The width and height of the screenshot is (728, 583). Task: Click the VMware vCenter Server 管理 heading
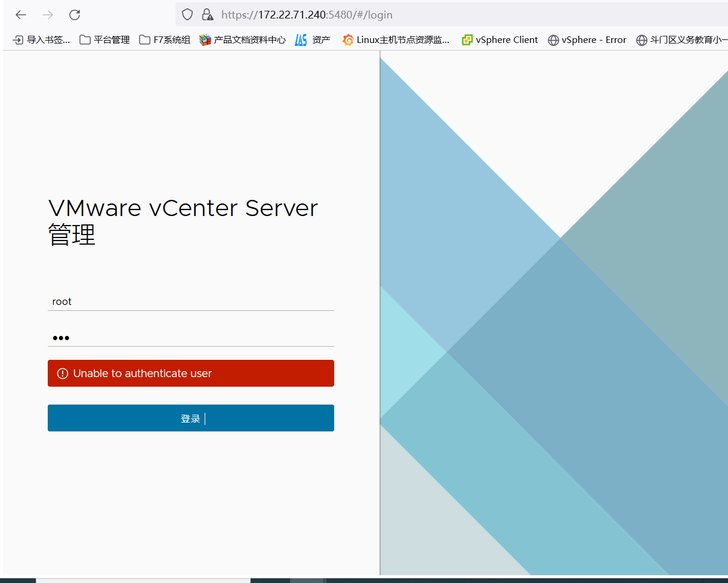[x=183, y=221]
